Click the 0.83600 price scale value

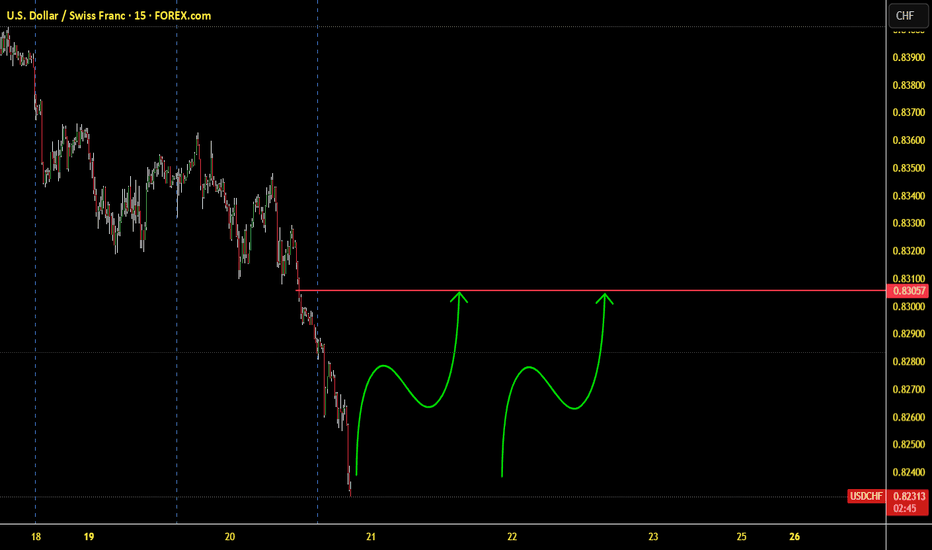[x=909, y=140]
